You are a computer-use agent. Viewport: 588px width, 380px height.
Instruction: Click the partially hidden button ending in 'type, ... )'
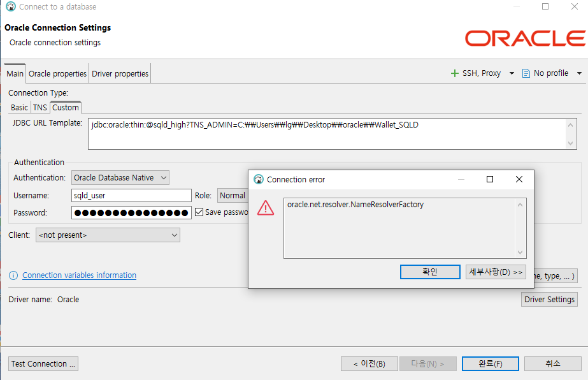(556, 276)
